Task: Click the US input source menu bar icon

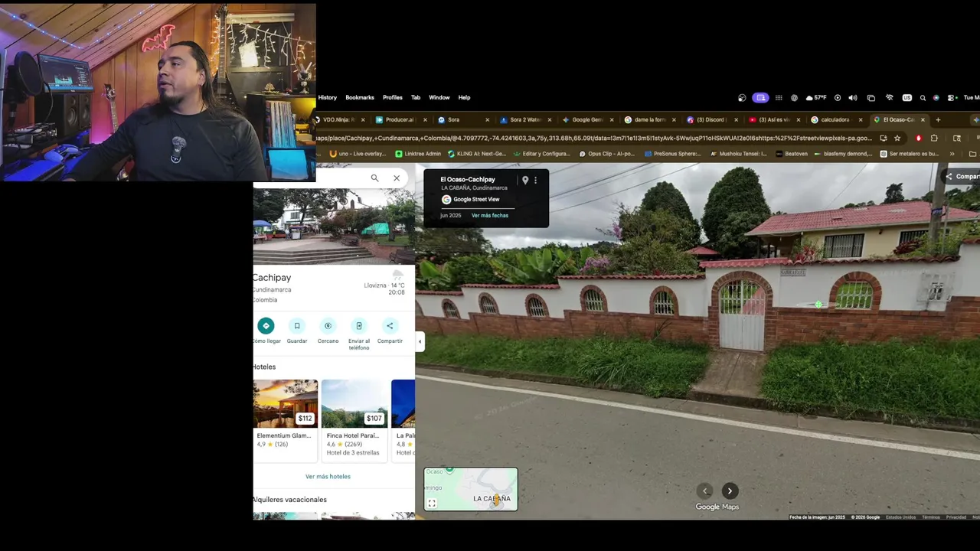Action: tap(907, 98)
